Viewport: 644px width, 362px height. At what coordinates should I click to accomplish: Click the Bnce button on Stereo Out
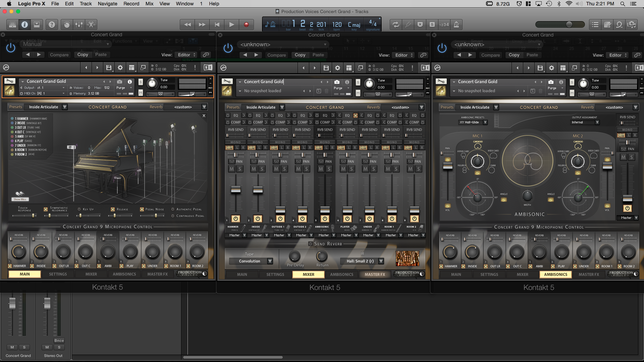tap(59, 341)
